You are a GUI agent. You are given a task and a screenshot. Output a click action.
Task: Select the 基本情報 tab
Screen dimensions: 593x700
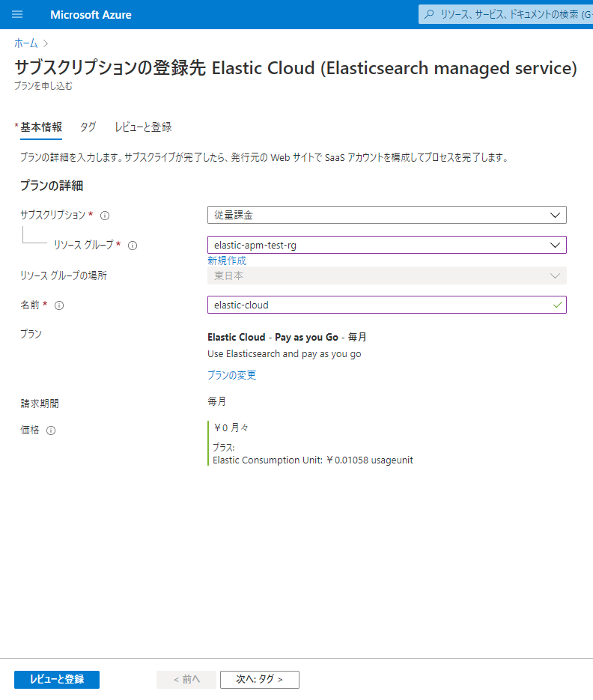click(x=41, y=127)
